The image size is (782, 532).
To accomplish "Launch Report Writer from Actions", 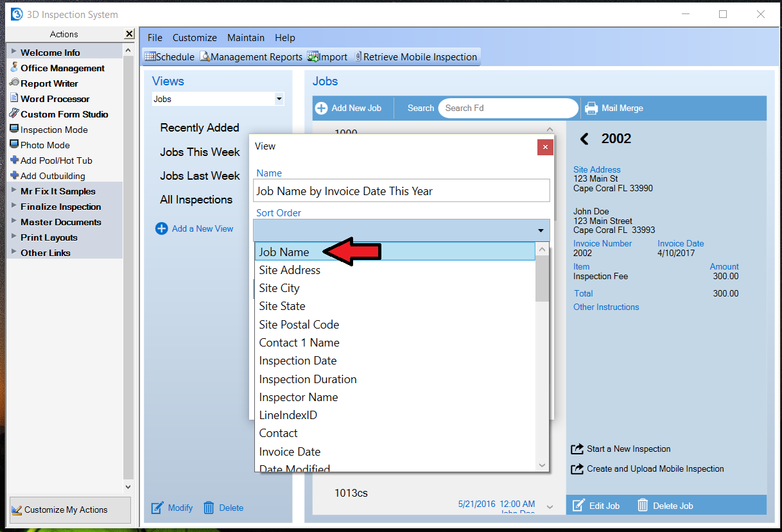I will 49,83.
